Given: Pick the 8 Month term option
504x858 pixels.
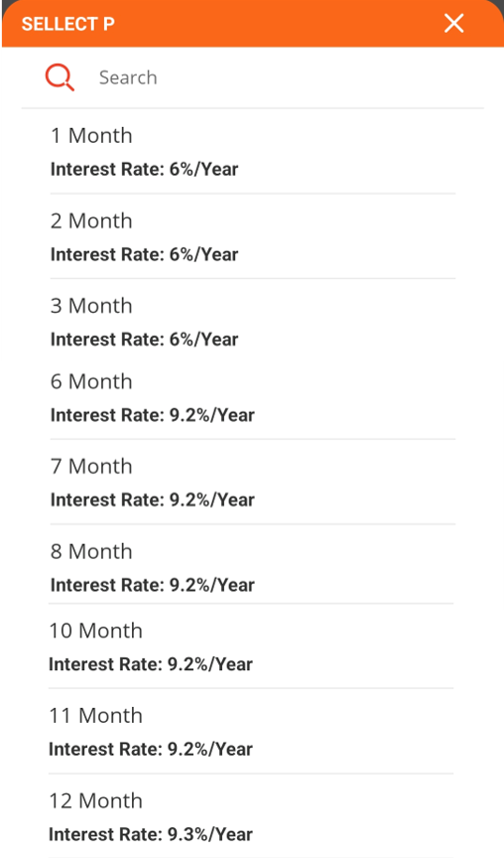Looking at the screenshot, I should (x=251, y=567).
